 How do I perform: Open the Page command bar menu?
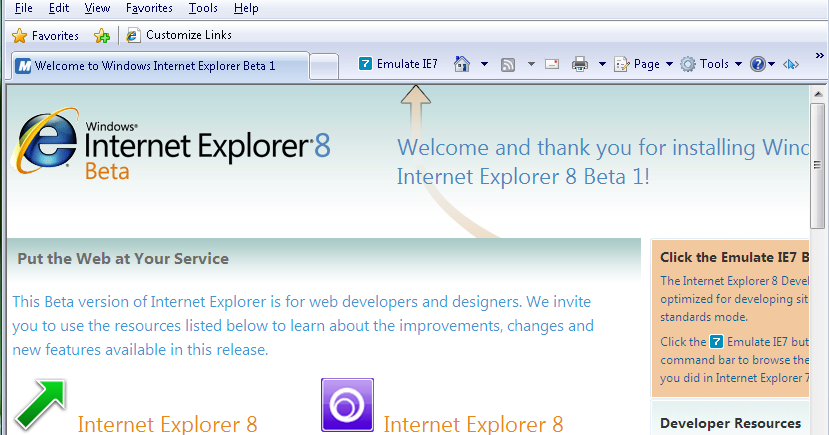click(x=643, y=64)
